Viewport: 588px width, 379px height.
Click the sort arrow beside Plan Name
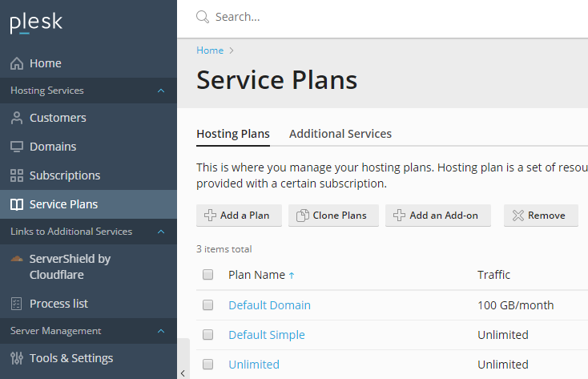[x=292, y=276]
